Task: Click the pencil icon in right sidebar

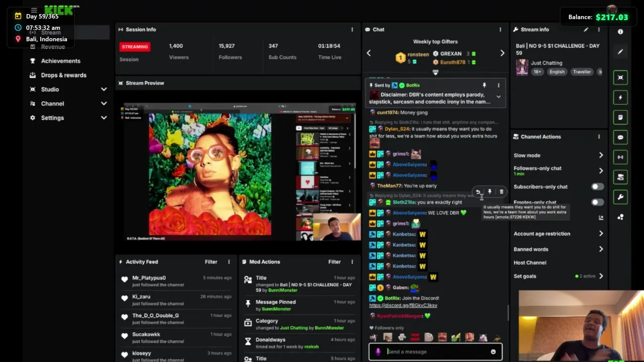Action: coord(620,52)
